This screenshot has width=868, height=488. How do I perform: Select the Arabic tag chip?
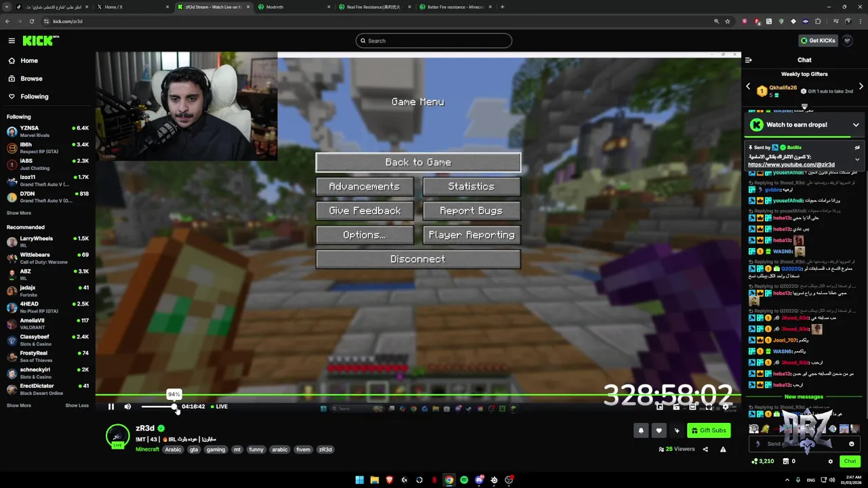click(x=174, y=449)
